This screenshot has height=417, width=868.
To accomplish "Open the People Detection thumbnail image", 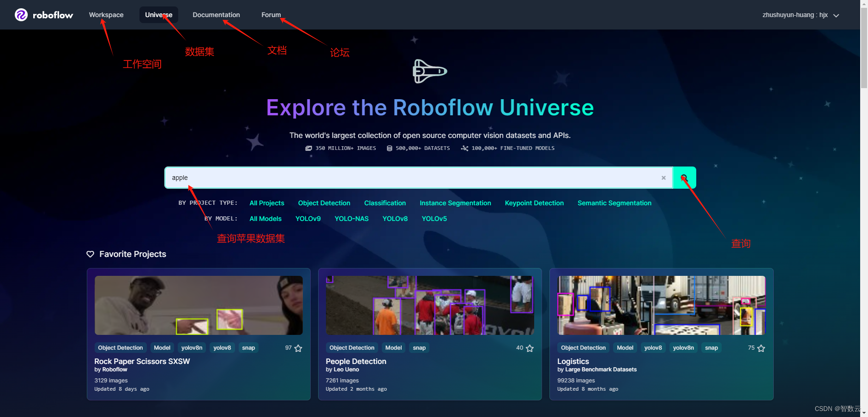I will 430,305.
